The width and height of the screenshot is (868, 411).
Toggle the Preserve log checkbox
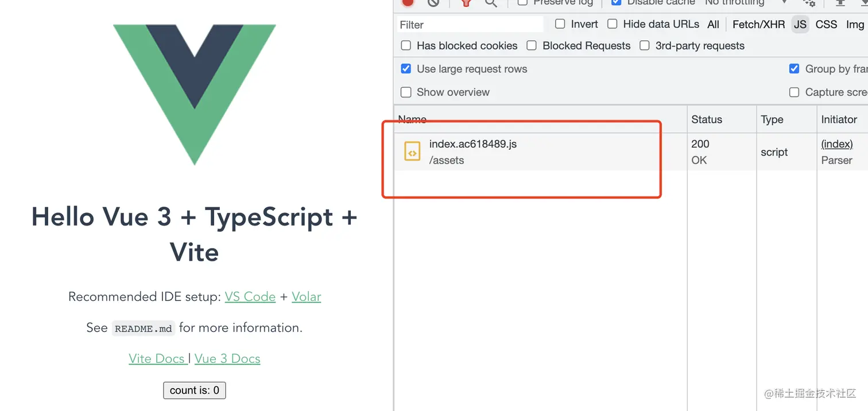[522, 2]
